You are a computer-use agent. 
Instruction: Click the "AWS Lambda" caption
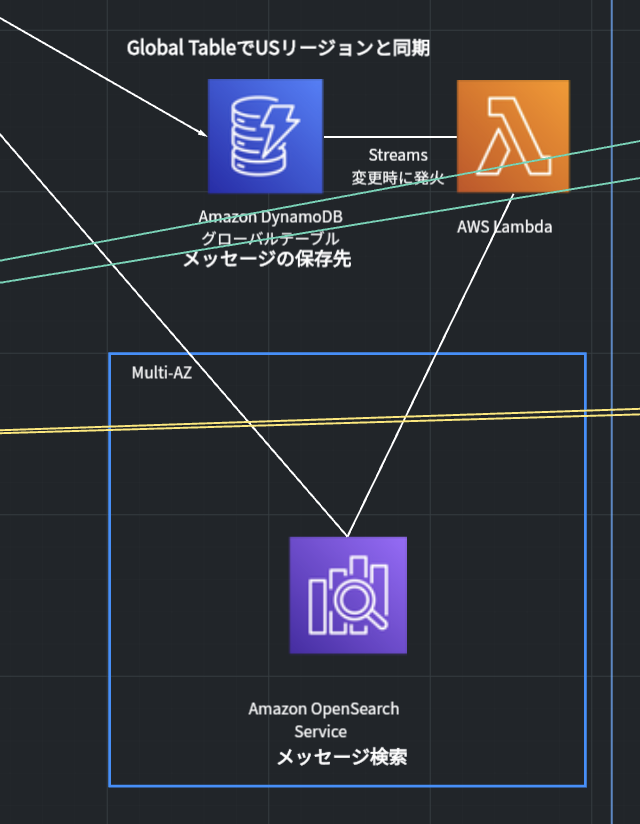coord(504,227)
